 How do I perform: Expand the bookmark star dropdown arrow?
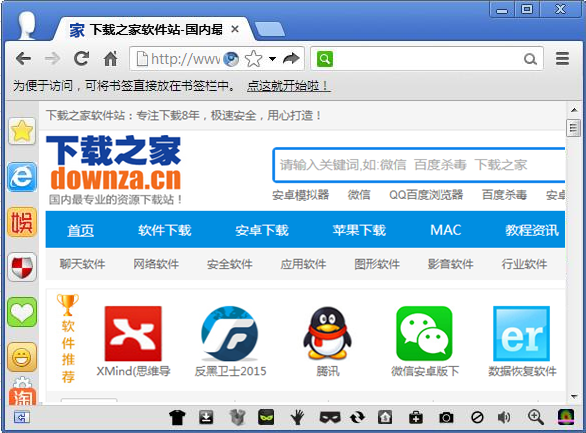point(272,59)
